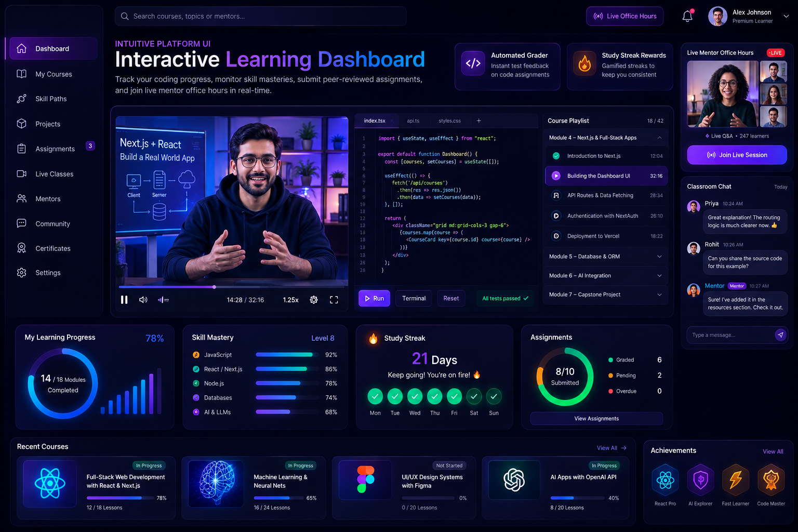
Task: Click the React Pro achievement badge
Action: 665,480
